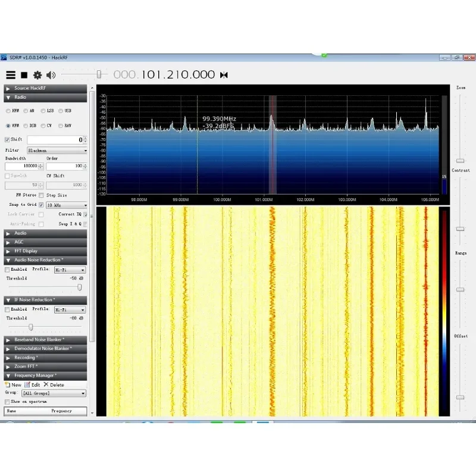Click the 99.390MHz cursor label on the spectrum
This screenshot has width=476, height=476.
(219, 118)
